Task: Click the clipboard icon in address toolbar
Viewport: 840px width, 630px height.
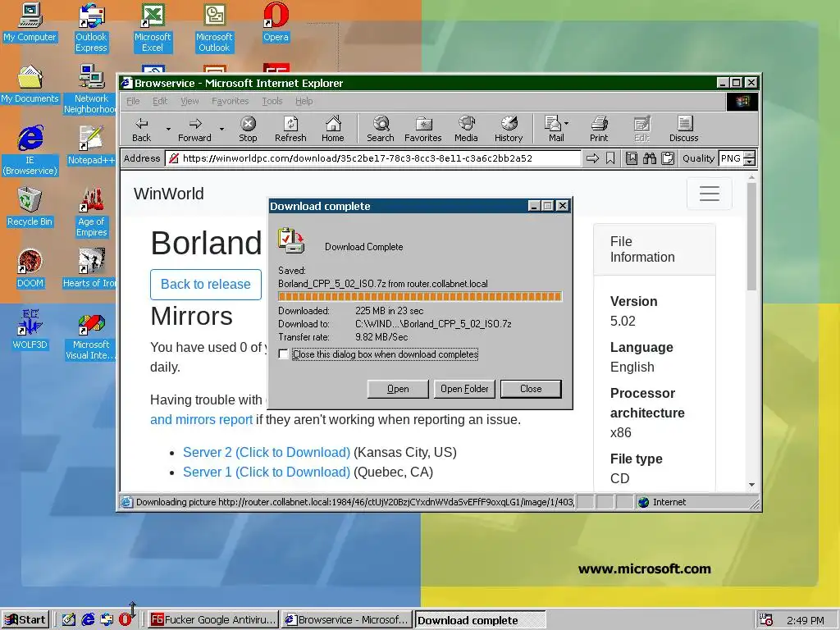Action: (668, 158)
